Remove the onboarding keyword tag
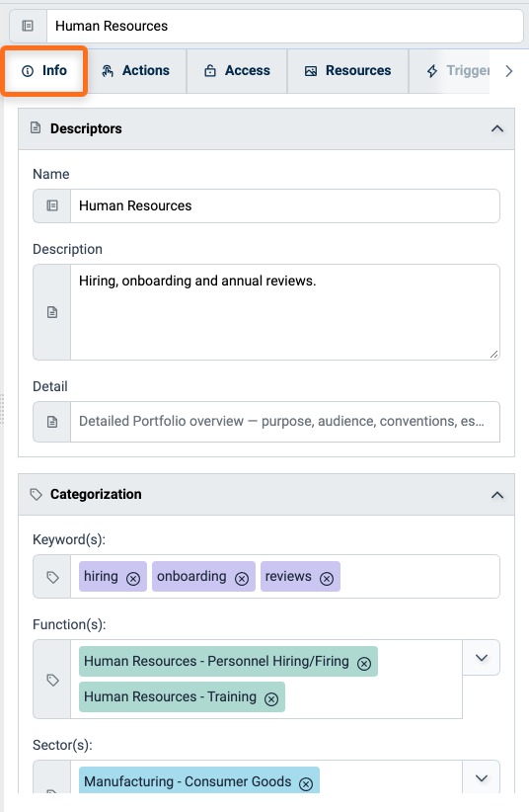Viewport: 529px width, 812px height. (x=242, y=579)
